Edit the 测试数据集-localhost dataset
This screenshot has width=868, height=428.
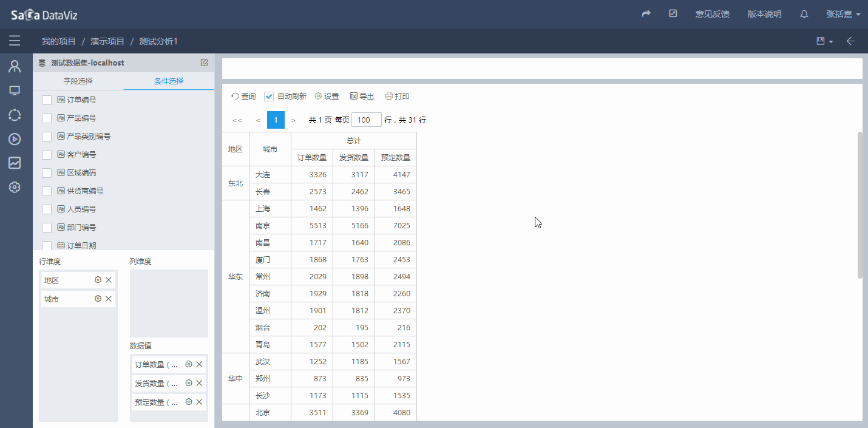205,63
